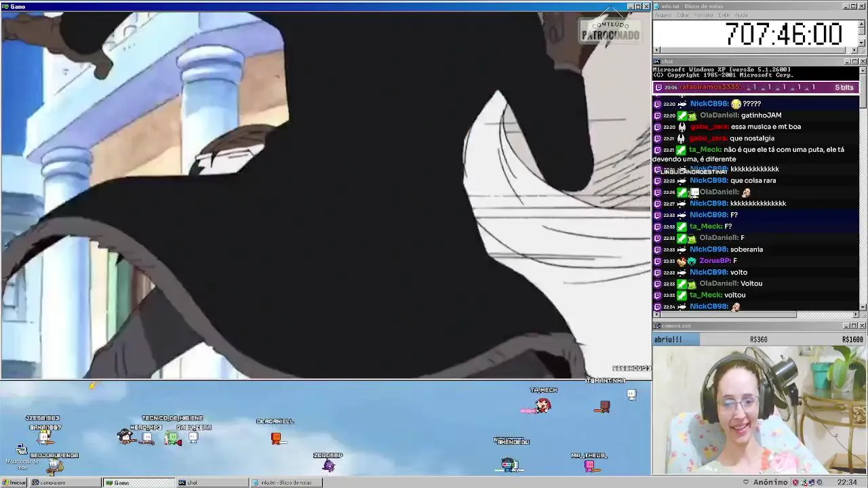
Task: Click the R$1600 goal target amount
Action: (853, 340)
